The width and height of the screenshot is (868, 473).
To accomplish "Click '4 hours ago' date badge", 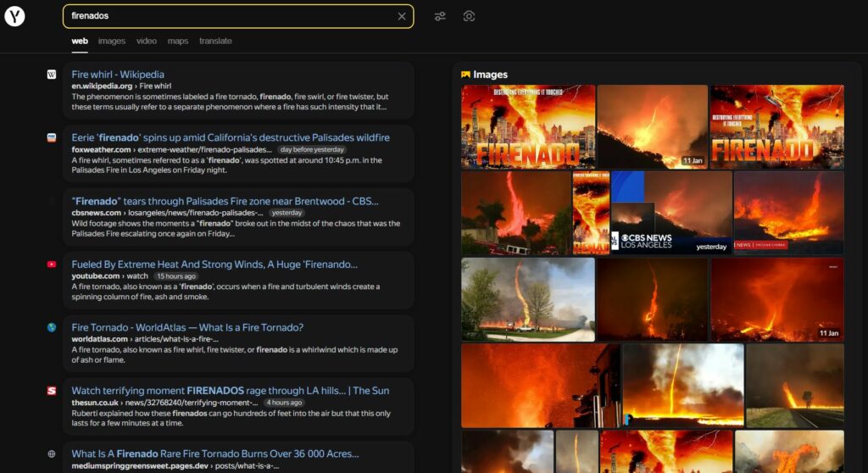I will [284, 403].
